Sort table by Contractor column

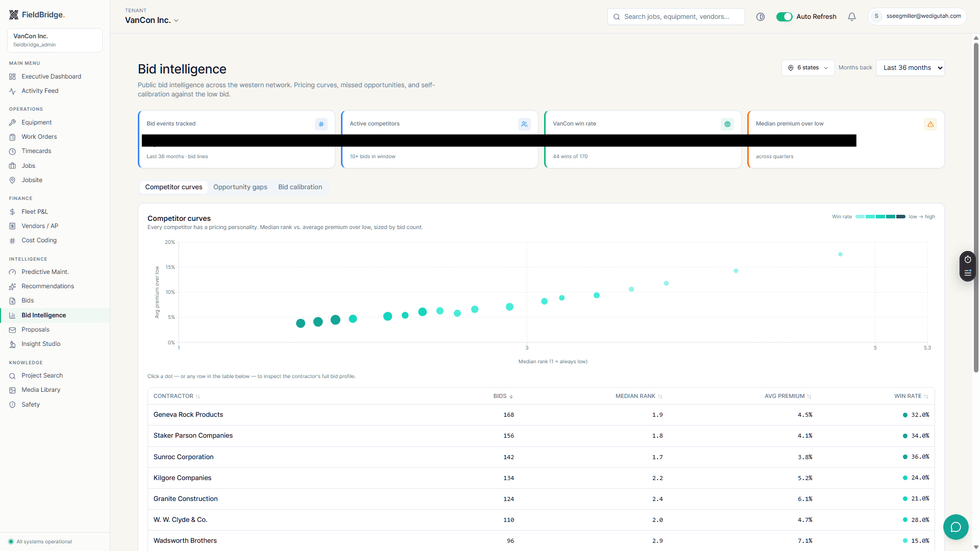[177, 396]
